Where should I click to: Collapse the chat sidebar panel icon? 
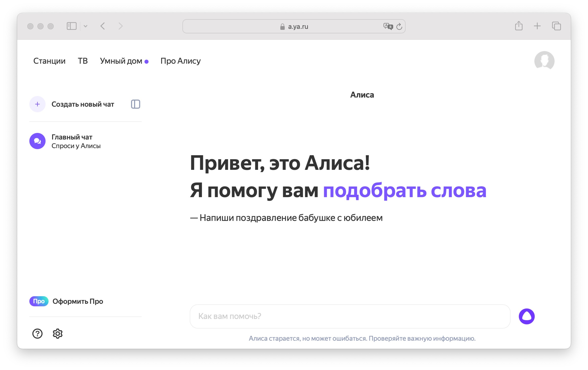[136, 104]
